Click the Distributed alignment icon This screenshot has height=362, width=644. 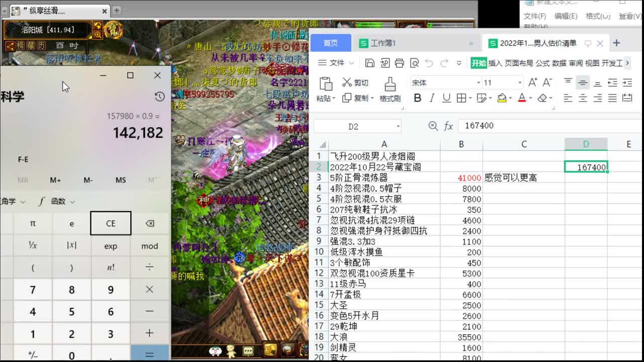pyautogui.click(x=627, y=98)
